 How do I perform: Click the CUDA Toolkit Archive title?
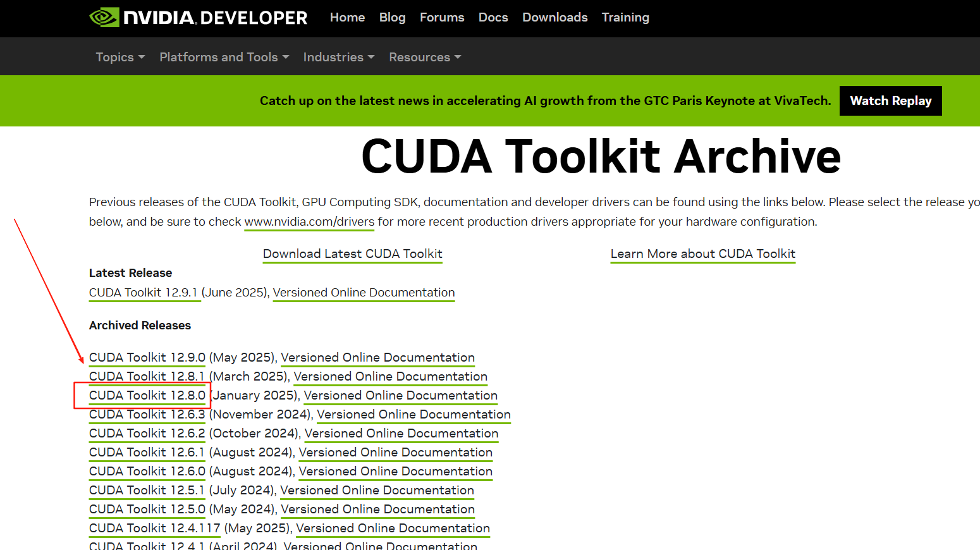point(601,157)
